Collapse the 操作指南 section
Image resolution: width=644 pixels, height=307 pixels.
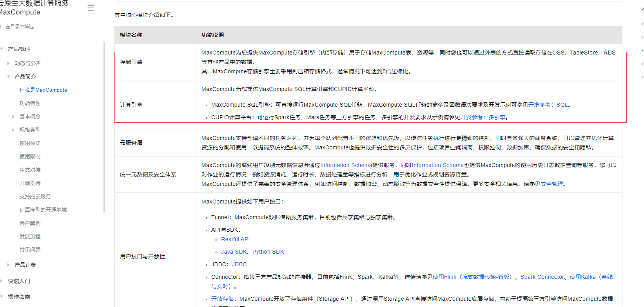[x=2, y=297]
